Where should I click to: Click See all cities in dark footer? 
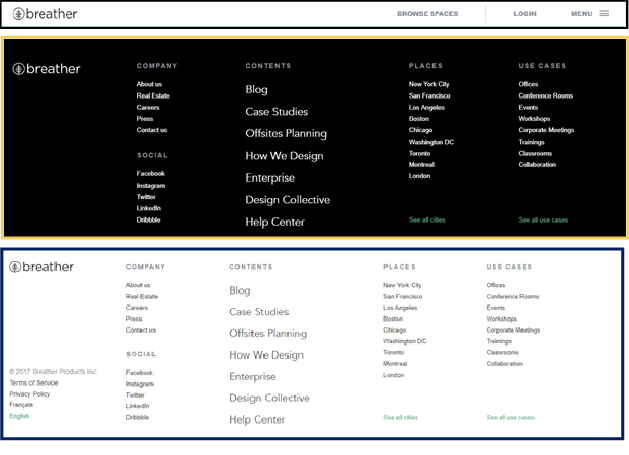click(427, 220)
